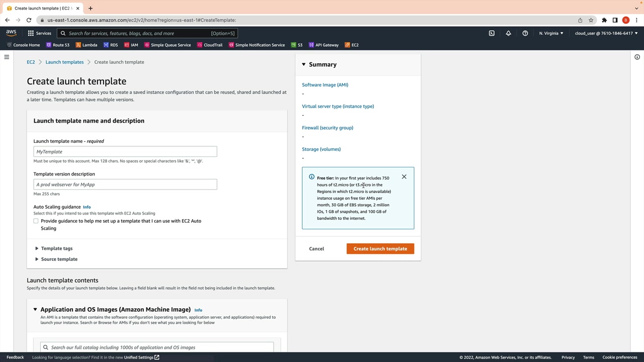The height and width of the screenshot is (362, 644).
Task: Click the 'Storage (volumes)' summary label
Action: pyautogui.click(x=321, y=149)
